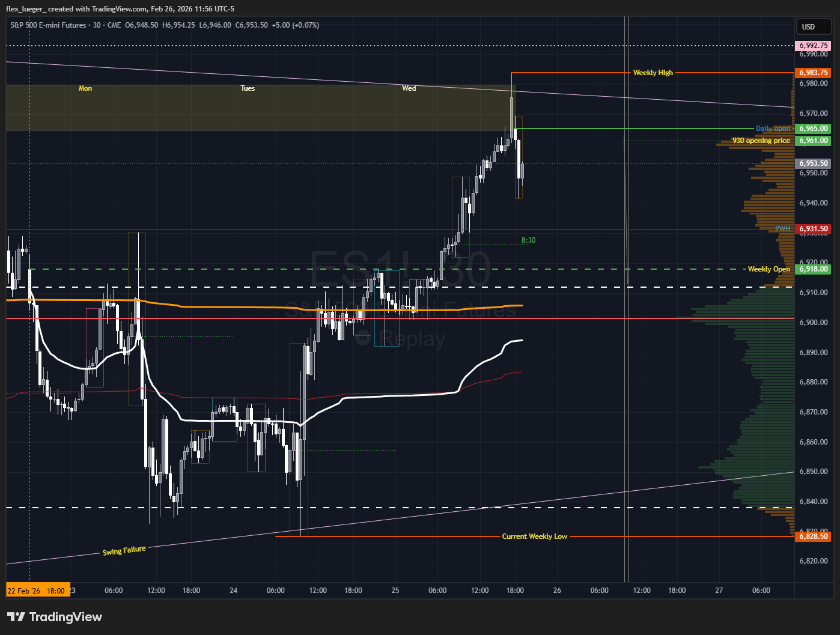Click the 6,918.00 Weekly Open price tag
840x635 pixels.
coord(813,269)
